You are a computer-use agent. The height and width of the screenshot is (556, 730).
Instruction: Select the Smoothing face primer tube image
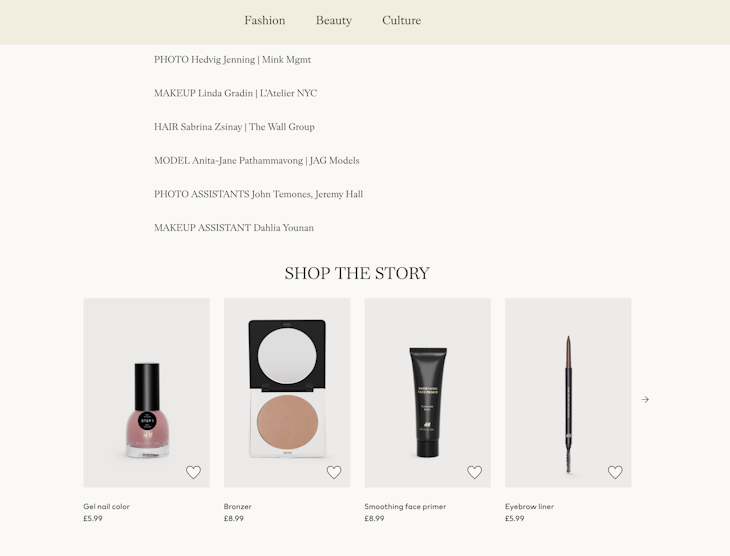pos(428,393)
